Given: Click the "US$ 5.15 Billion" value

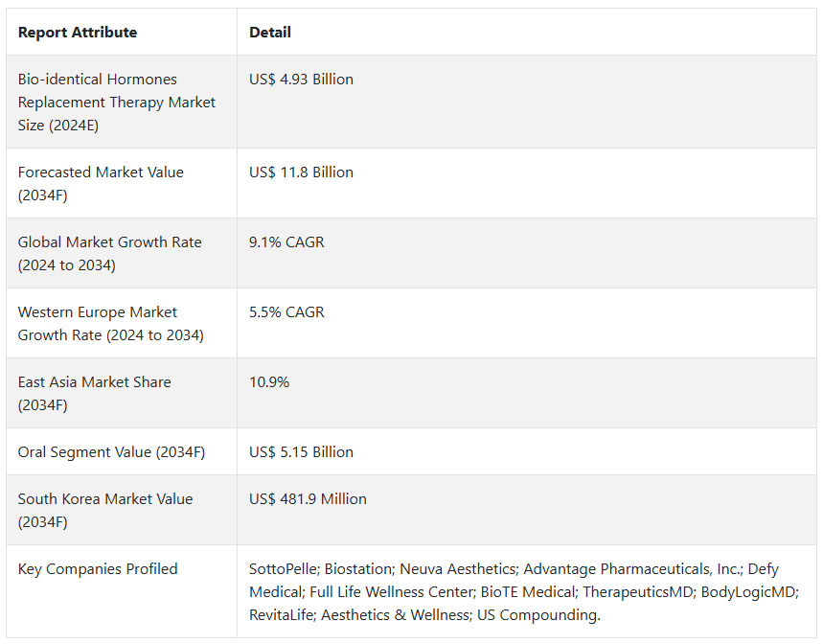Looking at the screenshot, I should (x=301, y=452).
